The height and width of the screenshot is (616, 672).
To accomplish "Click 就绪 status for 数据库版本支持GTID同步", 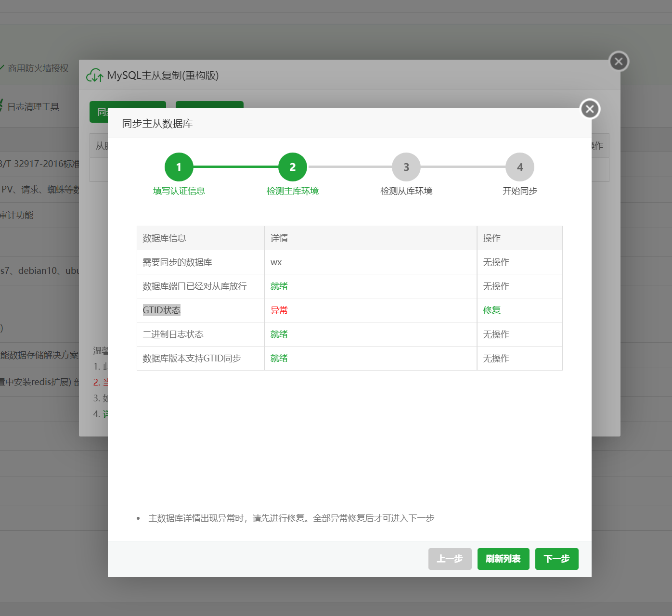I will pos(279,359).
